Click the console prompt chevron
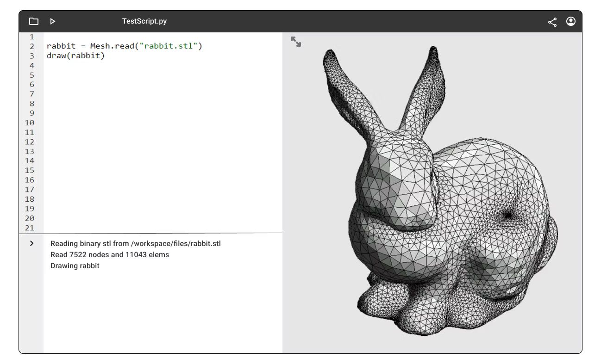This screenshot has width=601, height=364. point(31,243)
